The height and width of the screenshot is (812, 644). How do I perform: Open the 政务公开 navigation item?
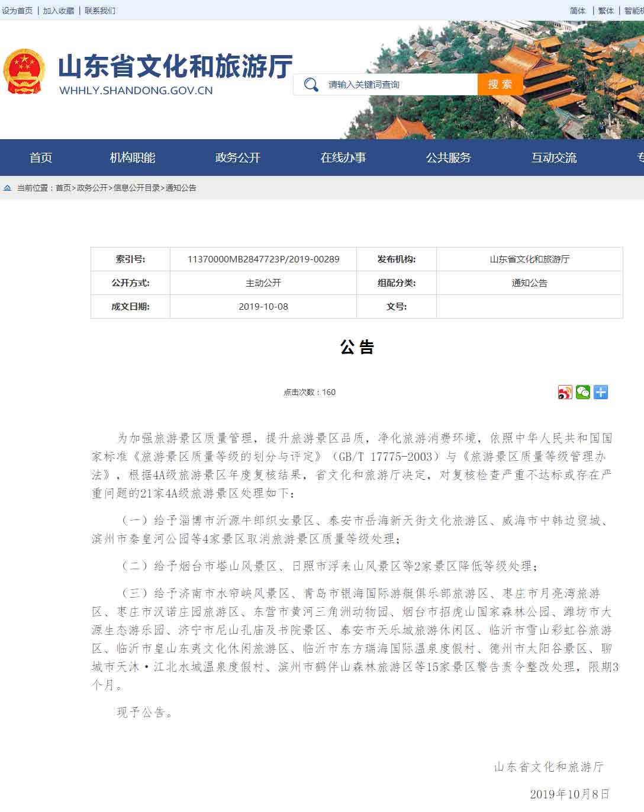(238, 158)
